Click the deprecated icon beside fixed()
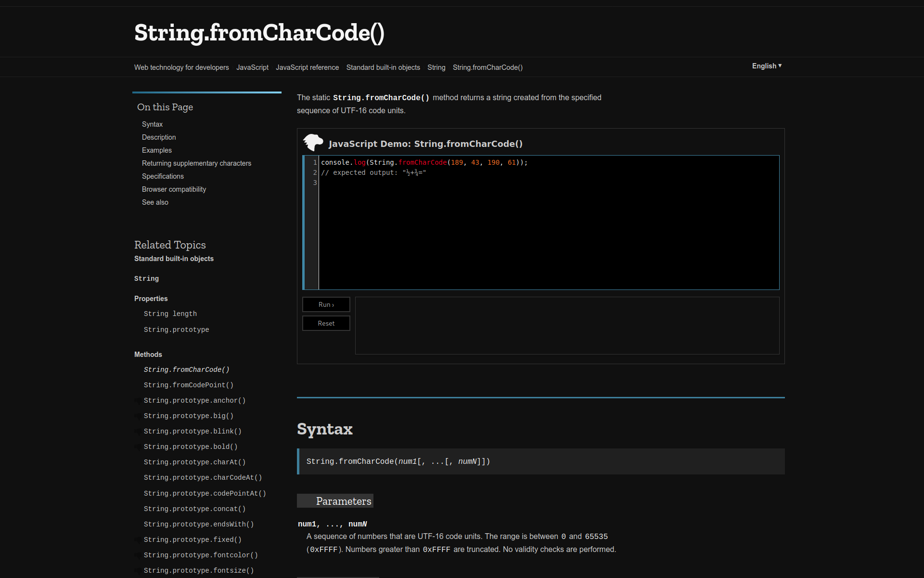Image resolution: width=924 pixels, height=578 pixels. [138, 540]
